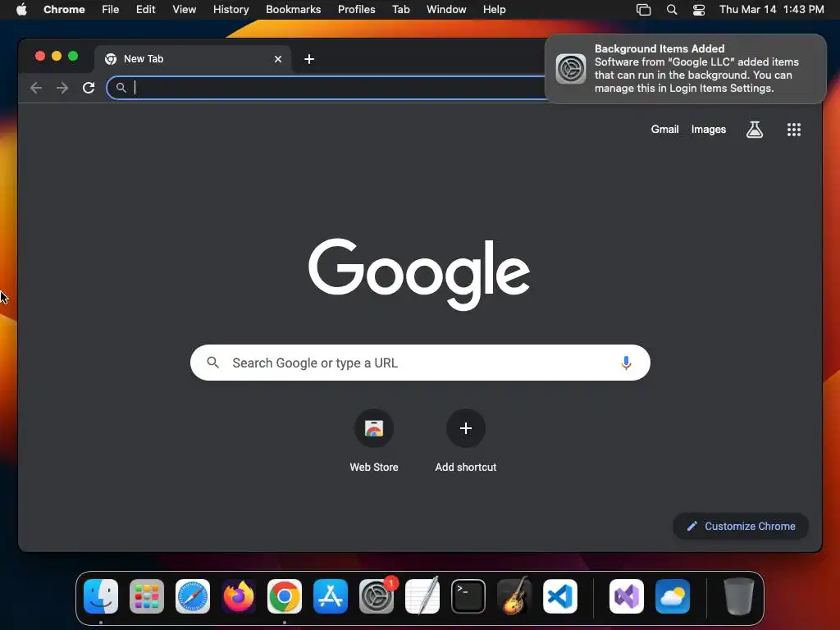Open Visual Studio Code from the Dock
This screenshot has width=840, height=630.
click(x=560, y=596)
